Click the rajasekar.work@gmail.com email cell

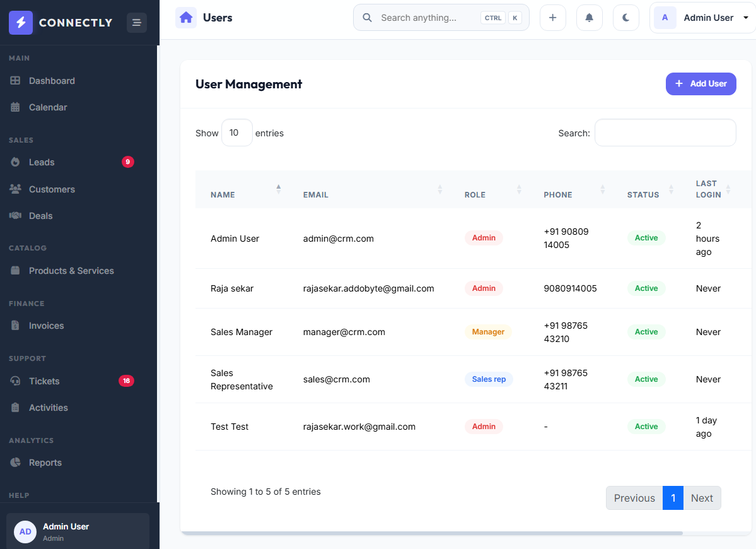(x=359, y=427)
